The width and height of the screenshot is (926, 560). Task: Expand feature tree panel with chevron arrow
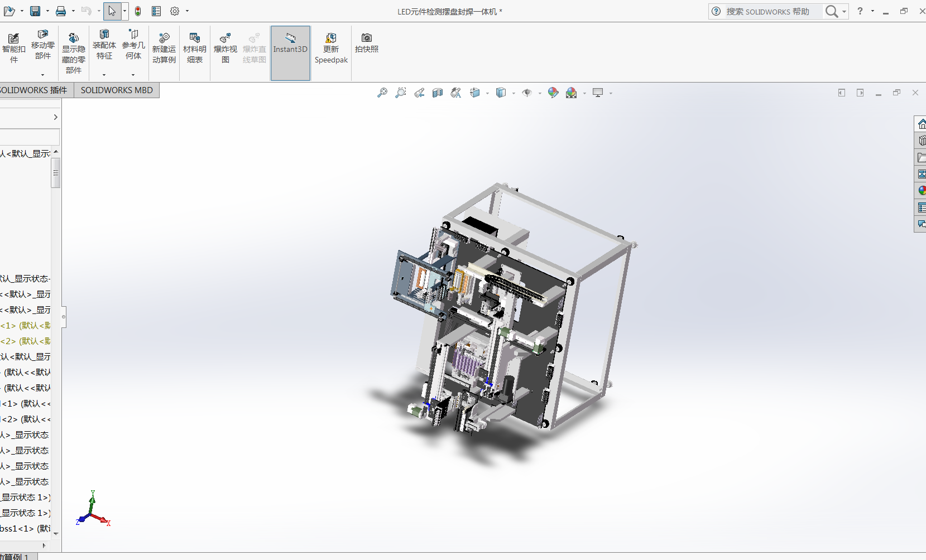point(55,117)
